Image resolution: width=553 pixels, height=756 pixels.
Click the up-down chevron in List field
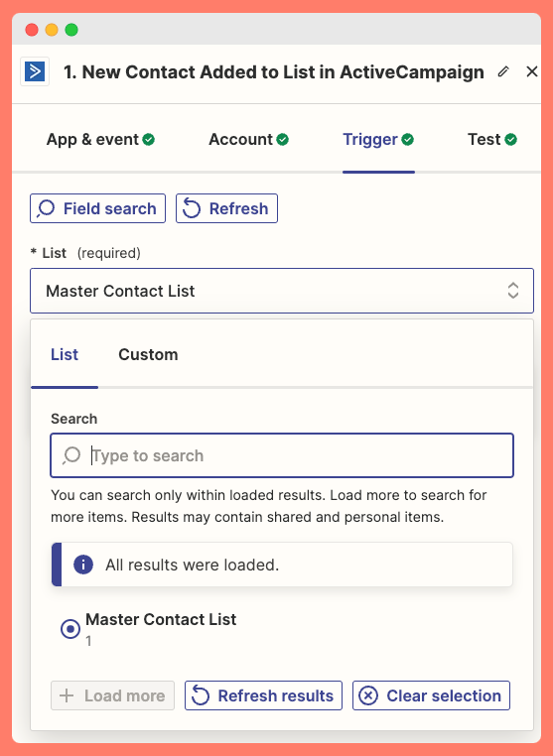pyautogui.click(x=513, y=291)
